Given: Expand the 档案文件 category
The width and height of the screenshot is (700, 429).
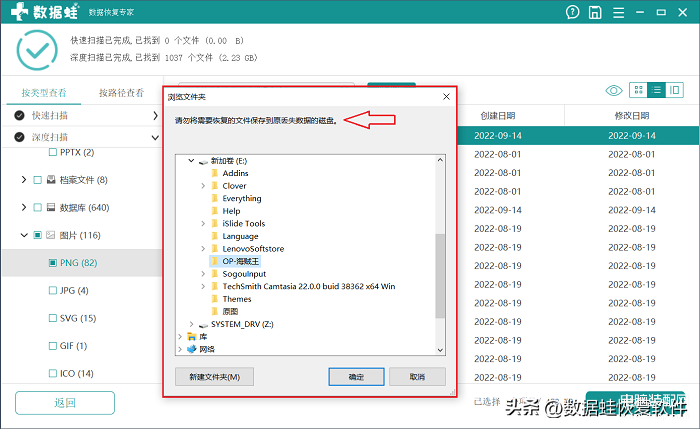Looking at the screenshot, I should (x=24, y=180).
